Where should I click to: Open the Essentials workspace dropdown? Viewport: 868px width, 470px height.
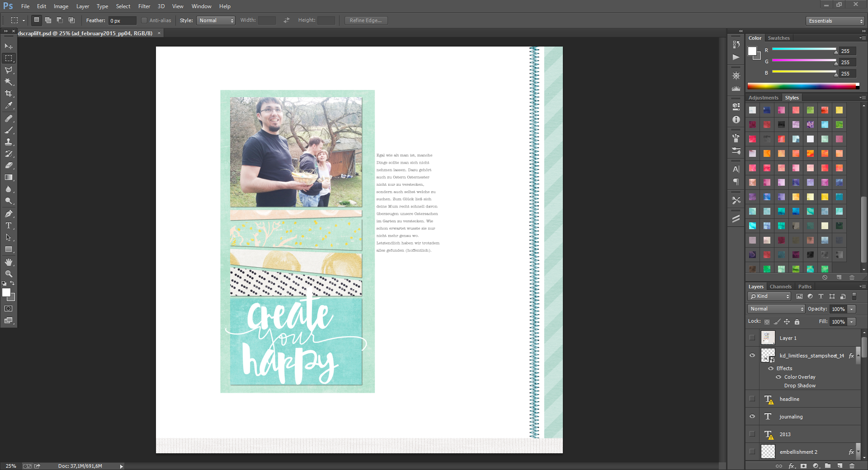[x=835, y=21]
